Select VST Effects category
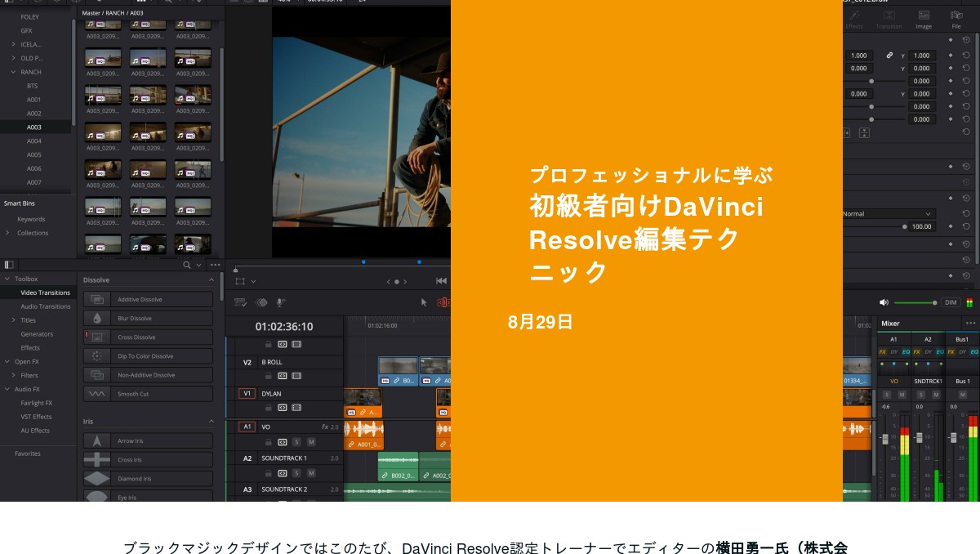The image size is (980, 554). point(36,417)
